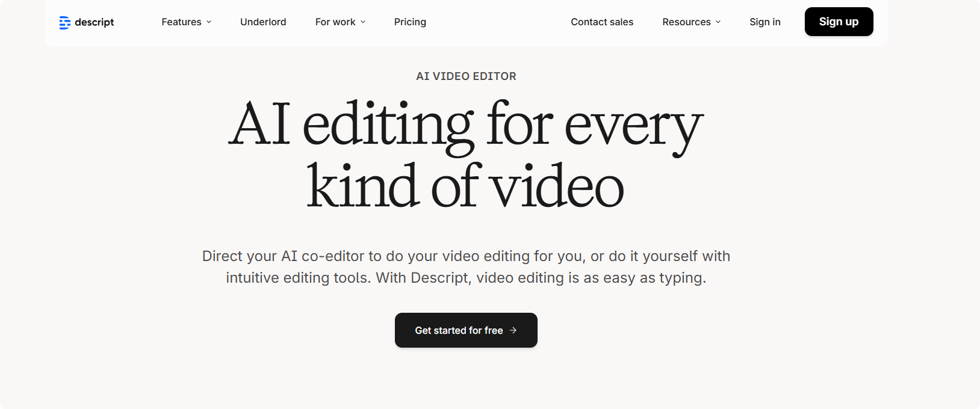Click the Get started for free button

point(459,330)
